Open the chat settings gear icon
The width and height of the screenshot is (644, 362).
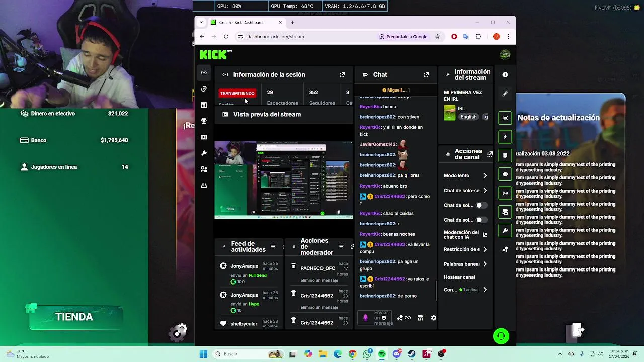pyautogui.click(x=434, y=318)
